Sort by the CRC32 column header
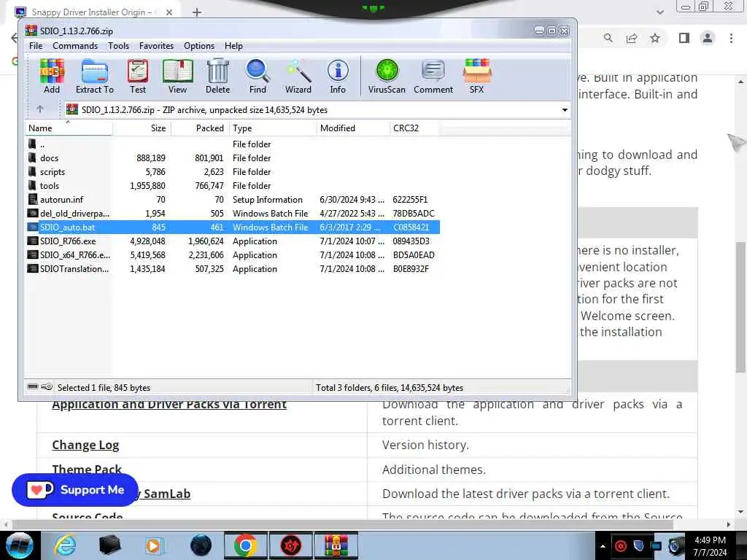 click(414, 128)
